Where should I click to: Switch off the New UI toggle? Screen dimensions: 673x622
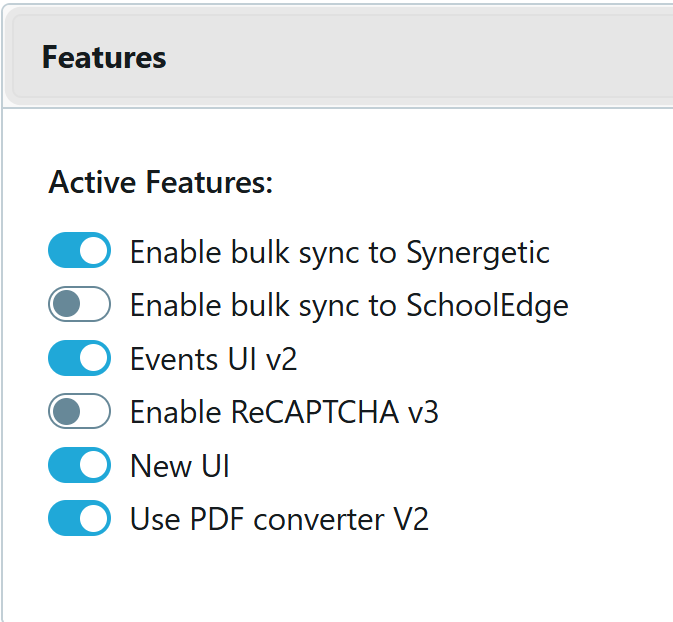pyautogui.click(x=79, y=465)
